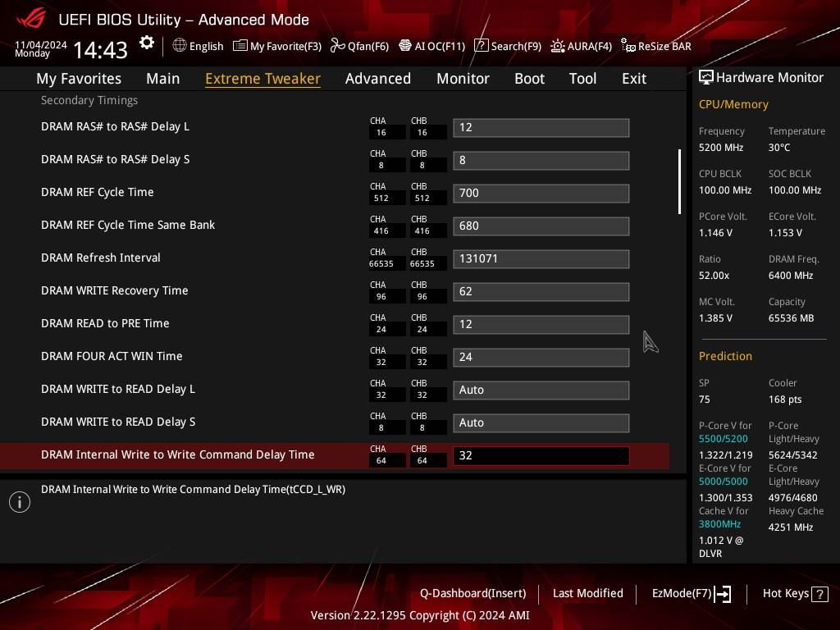Click the 11/04/2024 Monday date
The height and width of the screenshot is (630, 840).
point(41,48)
